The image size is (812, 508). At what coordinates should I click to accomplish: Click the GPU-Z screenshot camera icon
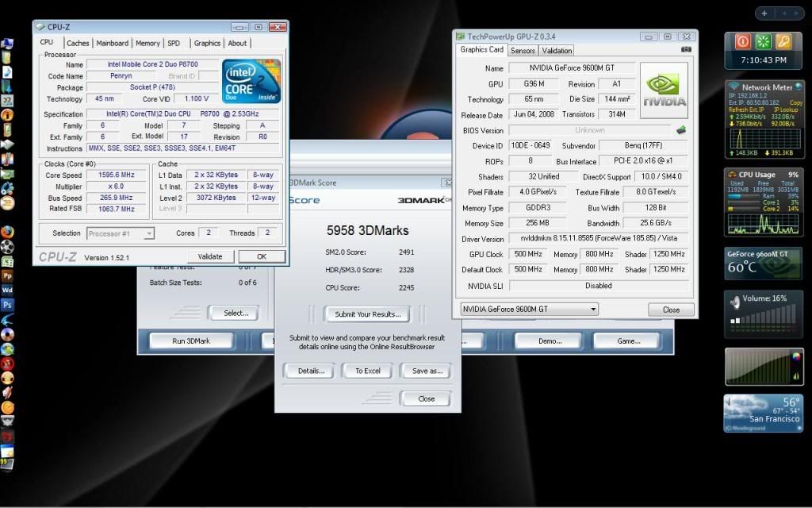tap(686, 50)
